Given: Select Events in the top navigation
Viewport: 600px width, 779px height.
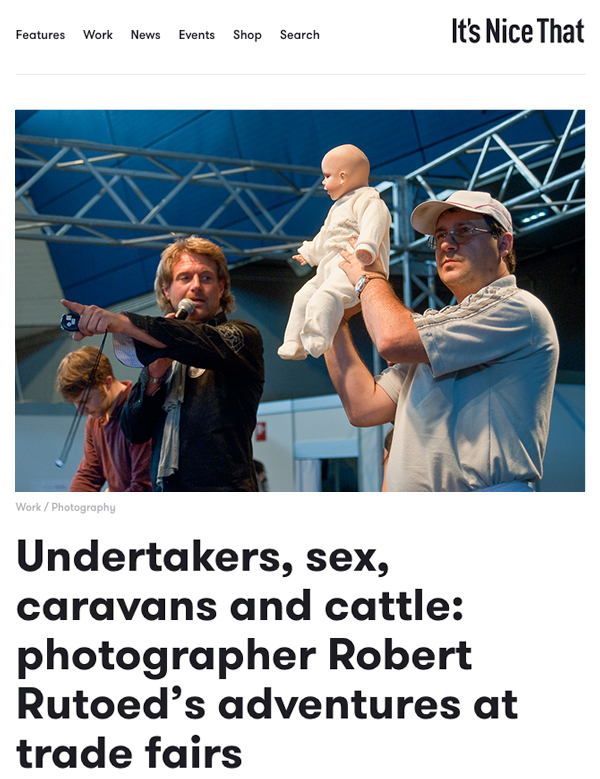Looking at the screenshot, I should (197, 35).
